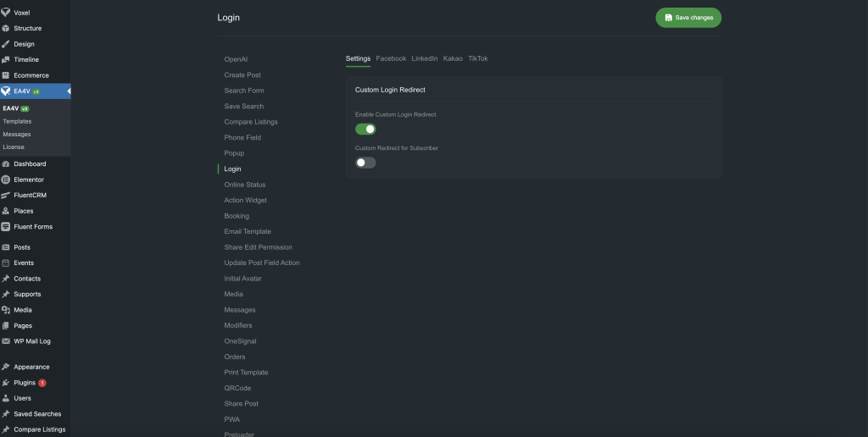Select the TikTok tab
This screenshot has width=868, height=437.
pos(478,58)
